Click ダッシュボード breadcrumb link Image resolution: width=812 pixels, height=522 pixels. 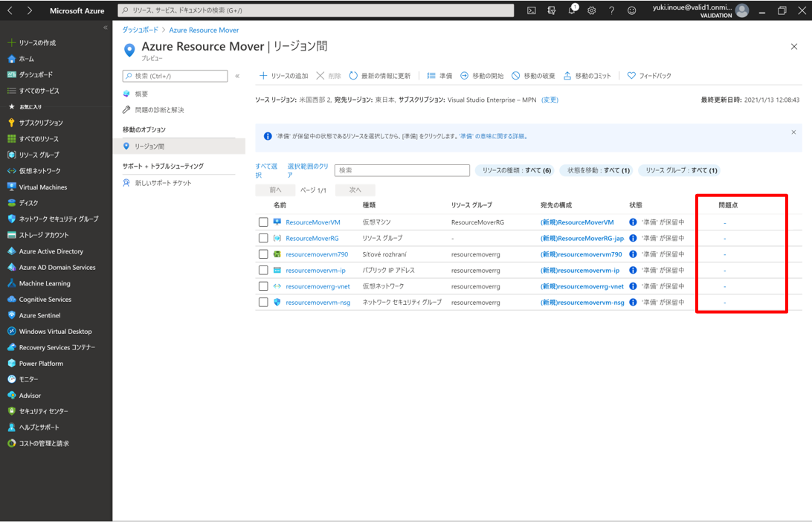coord(141,30)
